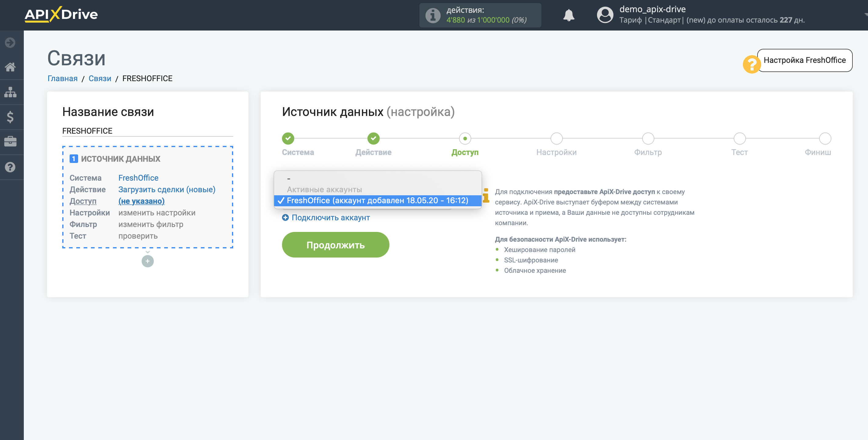Screen dimensions: 868x440
Task: Click the notification bell icon
Action: pyautogui.click(x=569, y=15)
